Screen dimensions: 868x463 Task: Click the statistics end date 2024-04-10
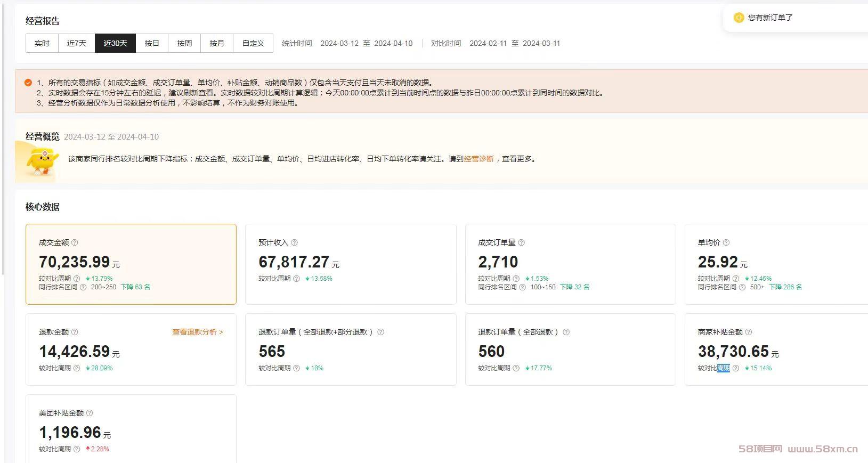pos(393,43)
